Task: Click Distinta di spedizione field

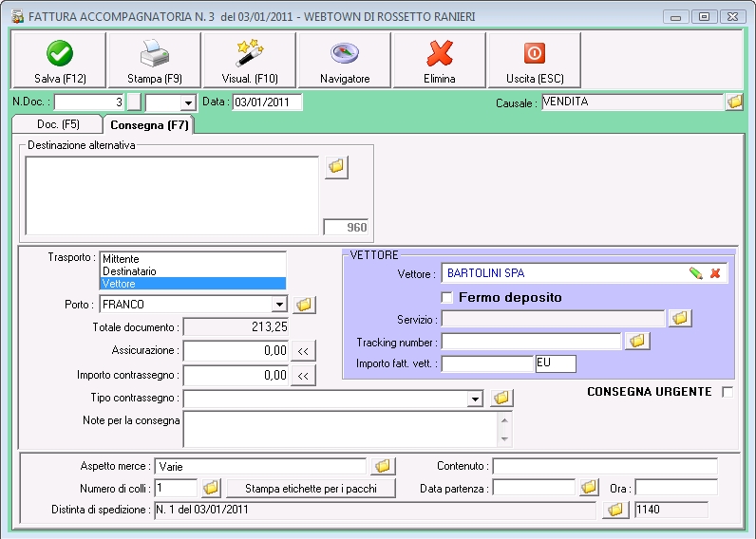Action: coord(375,510)
